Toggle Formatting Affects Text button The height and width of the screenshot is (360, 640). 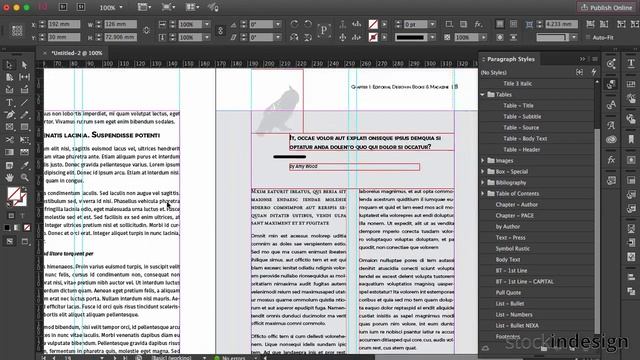click(22, 216)
